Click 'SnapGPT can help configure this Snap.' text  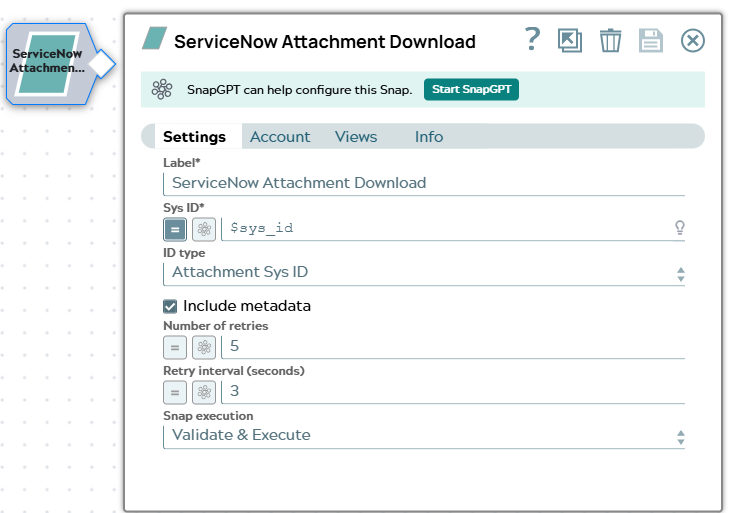(x=300, y=89)
